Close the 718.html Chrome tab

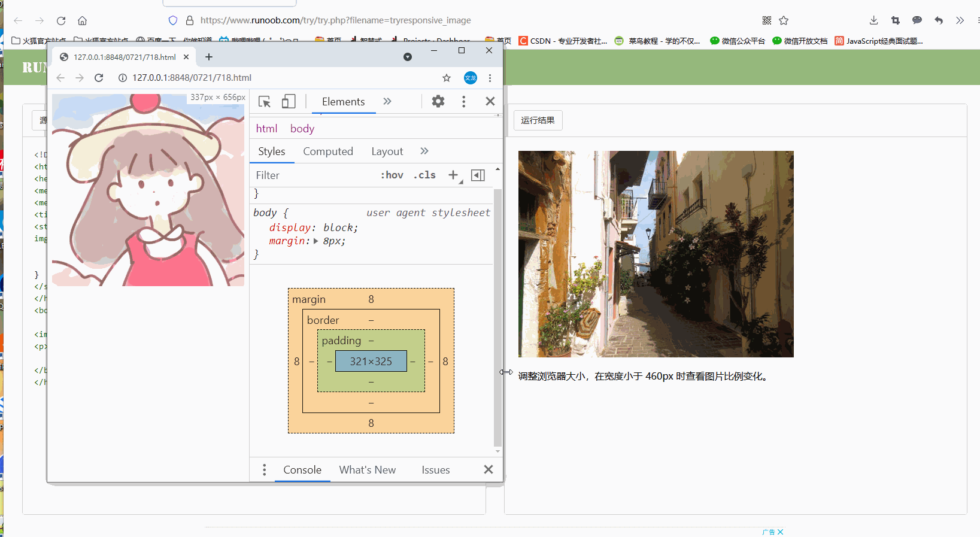click(x=186, y=57)
